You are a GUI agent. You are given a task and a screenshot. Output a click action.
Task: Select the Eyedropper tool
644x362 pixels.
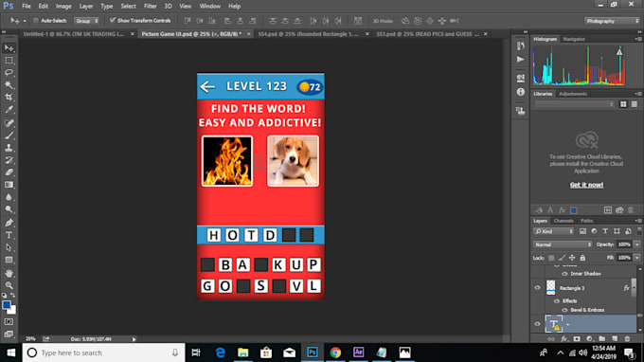point(9,110)
